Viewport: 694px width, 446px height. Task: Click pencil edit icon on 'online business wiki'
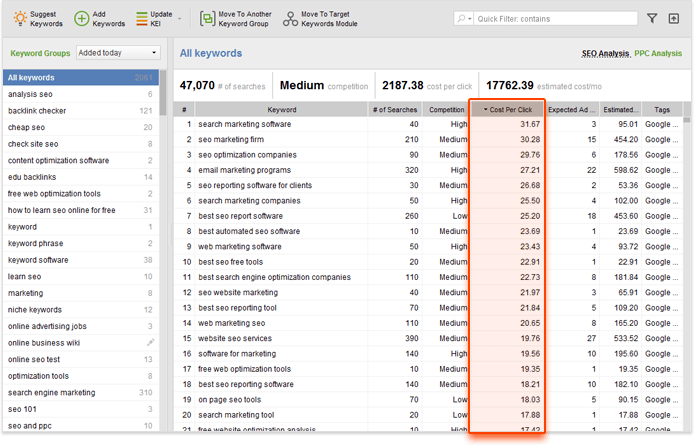click(150, 342)
